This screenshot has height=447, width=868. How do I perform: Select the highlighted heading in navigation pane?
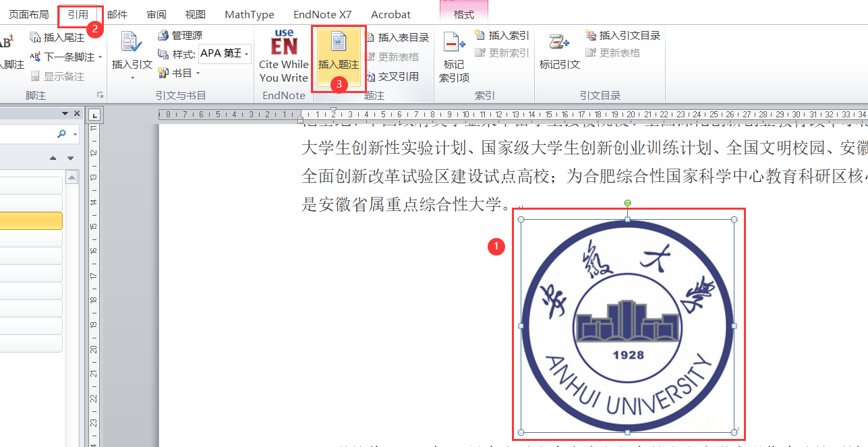pyautogui.click(x=31, y=220)
